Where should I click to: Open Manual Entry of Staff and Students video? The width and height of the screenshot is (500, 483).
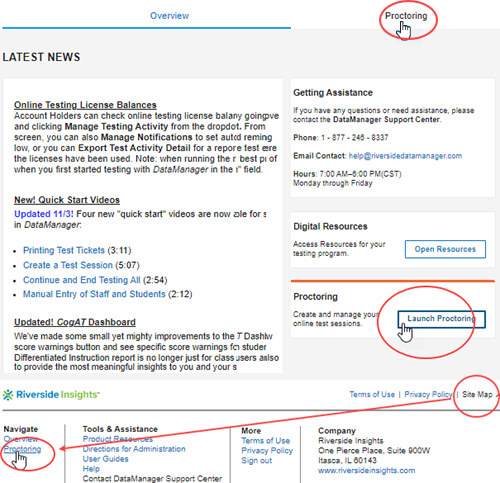[94, 294]
